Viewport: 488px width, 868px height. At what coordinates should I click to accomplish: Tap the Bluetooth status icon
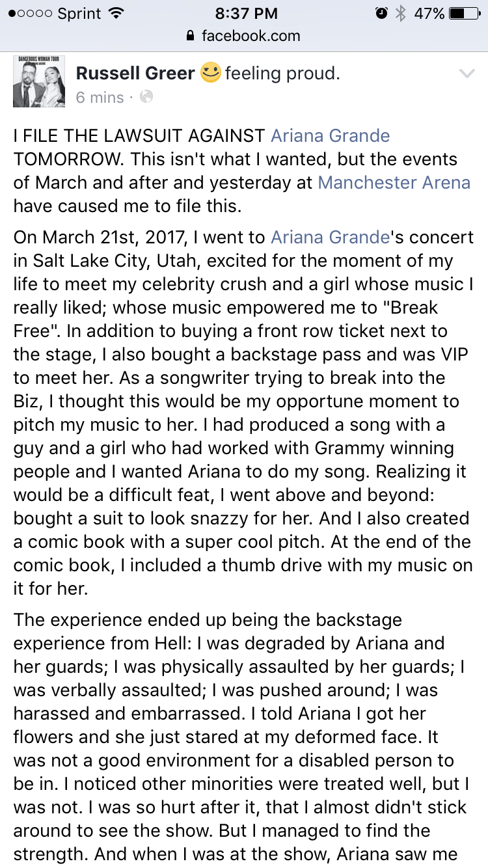(x=401, y=13)
